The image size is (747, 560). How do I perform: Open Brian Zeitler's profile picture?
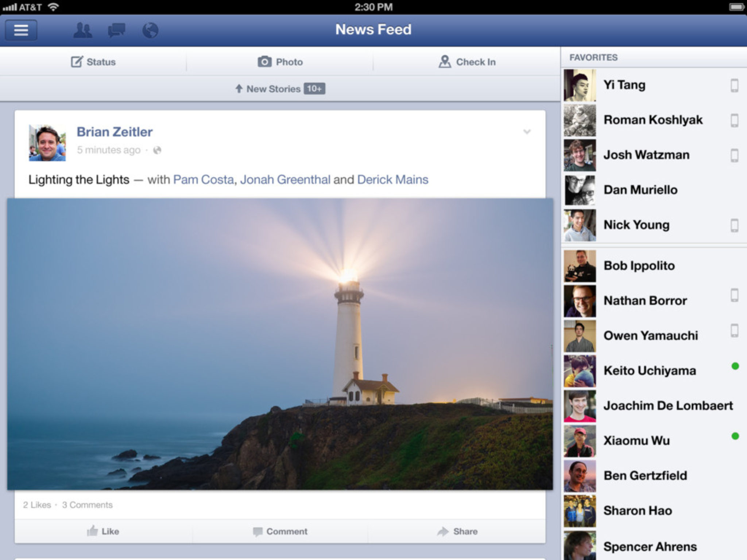point(47,143)
